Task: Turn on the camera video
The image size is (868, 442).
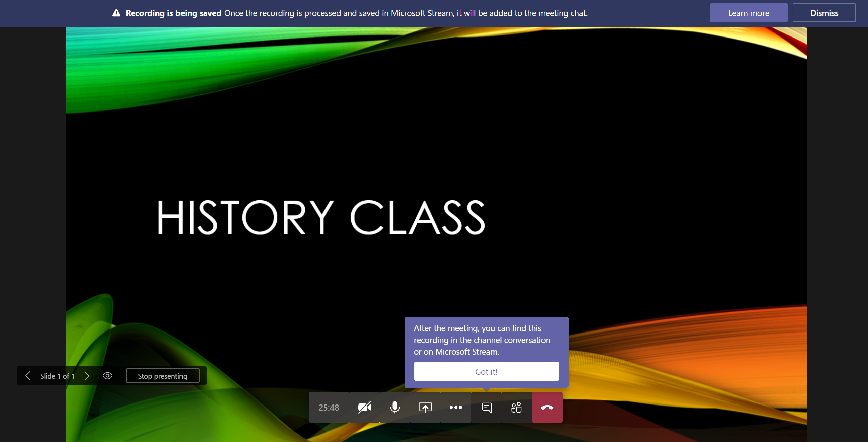Action: (x=364, y=407)
